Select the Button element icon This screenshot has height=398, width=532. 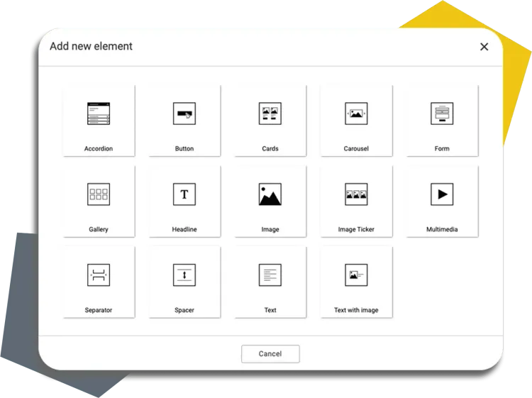[x=184, y=114]
